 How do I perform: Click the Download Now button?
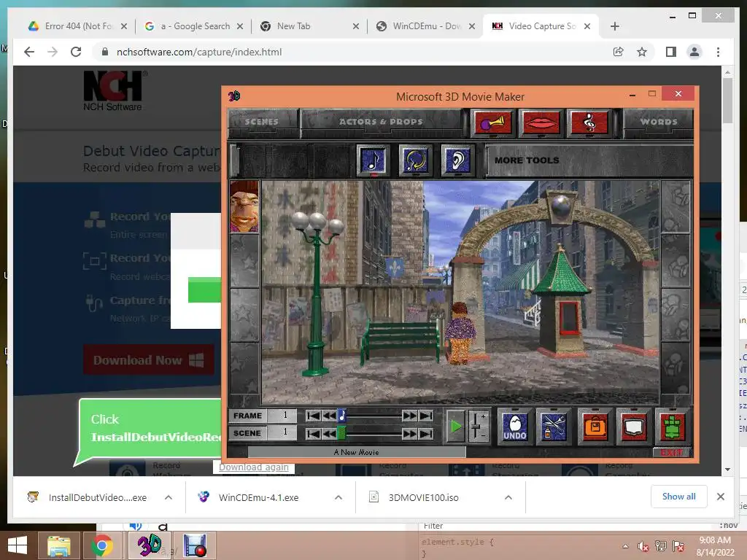[x=149, y=360]
